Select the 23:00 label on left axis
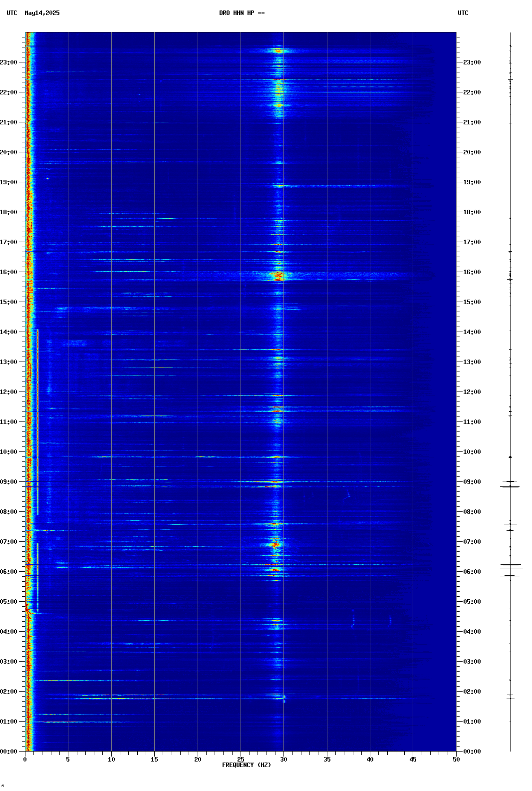 point(8,62)
